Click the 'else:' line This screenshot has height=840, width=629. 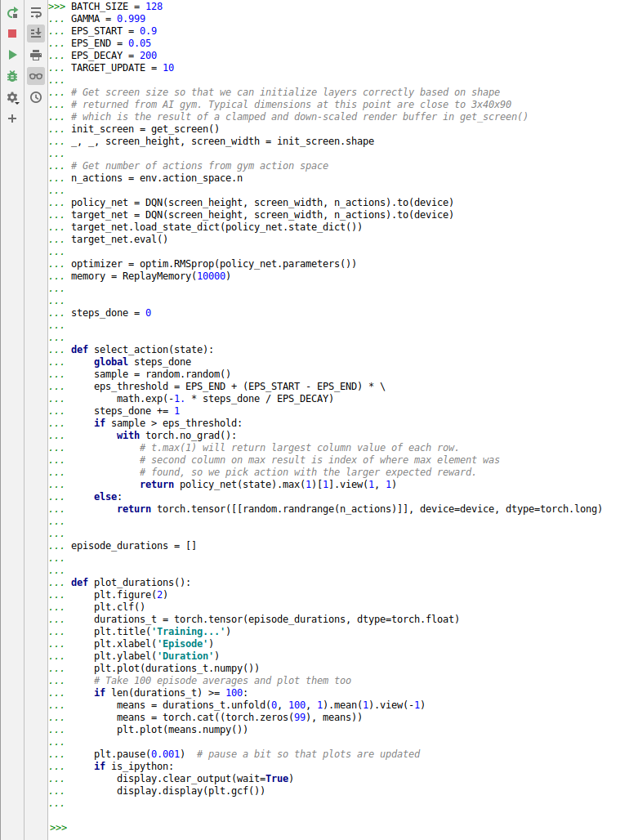108,497
